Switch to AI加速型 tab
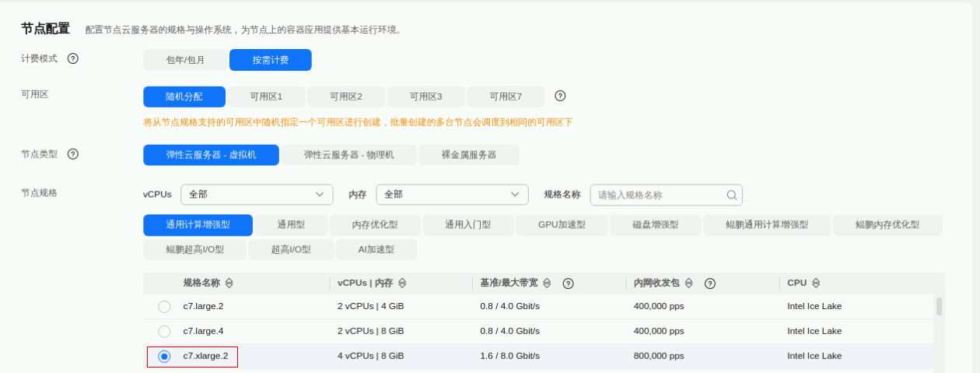 (x=376, y=250)
